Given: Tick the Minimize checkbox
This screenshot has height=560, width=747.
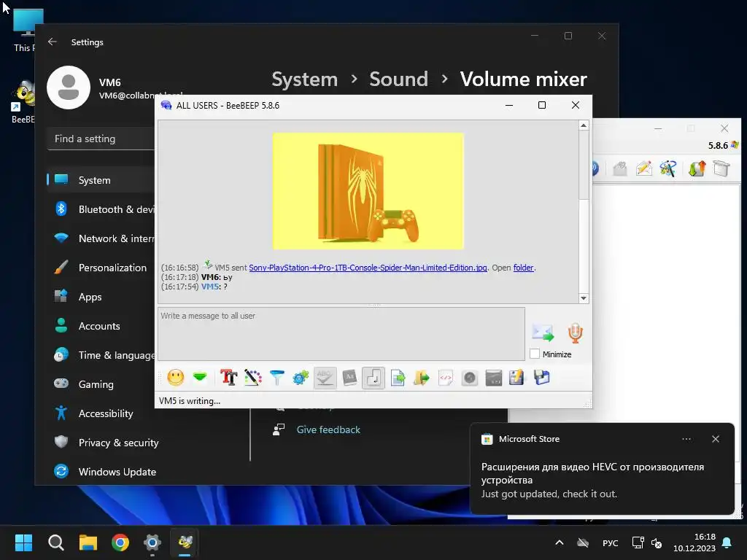Looking at the screenshot, I should 535,354.
